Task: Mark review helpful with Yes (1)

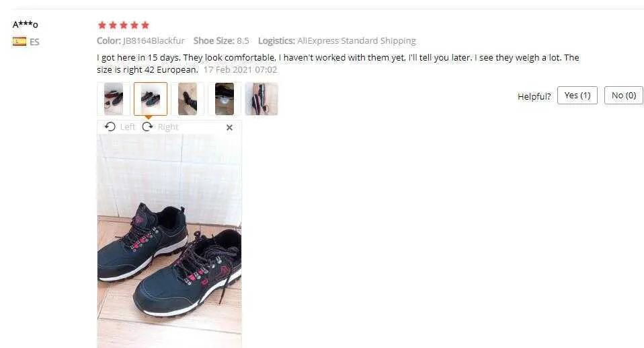Action: [x=577, y=96]
